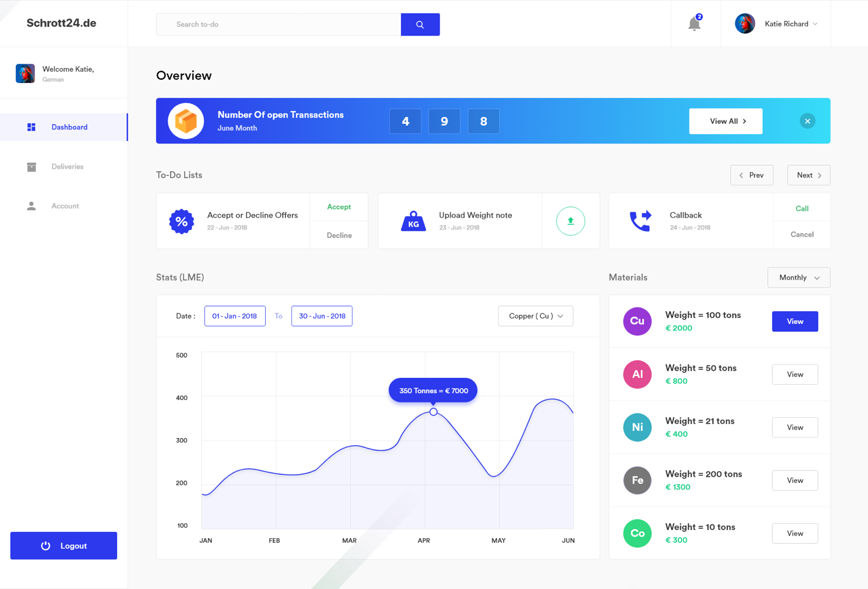
Task: Click the View All transactions button
Action: coord(726,121)
